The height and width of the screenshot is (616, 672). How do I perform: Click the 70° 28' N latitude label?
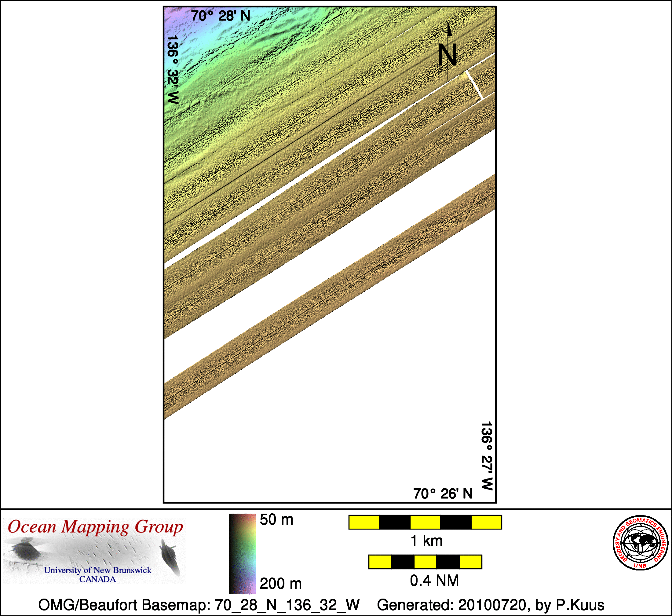tap(220, 16)
